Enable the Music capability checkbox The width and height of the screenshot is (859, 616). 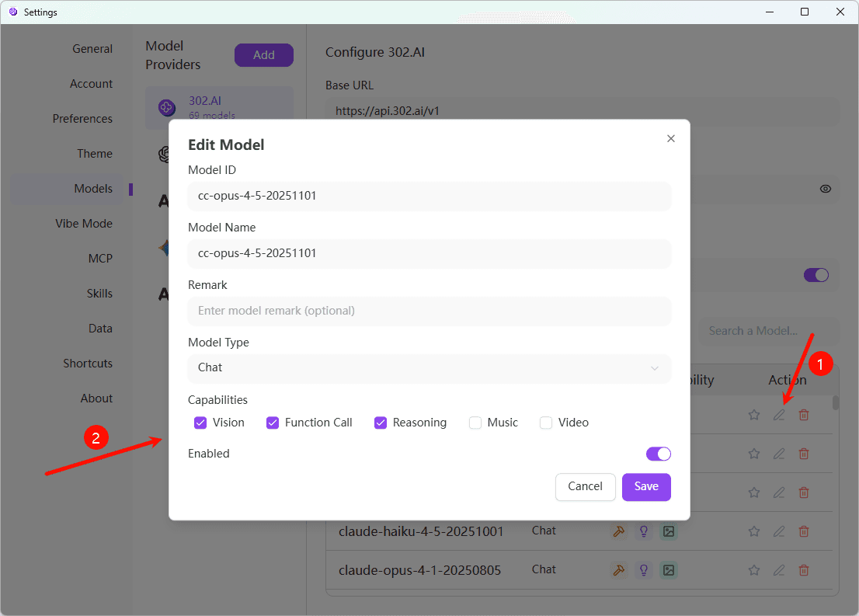click(475, 423)
